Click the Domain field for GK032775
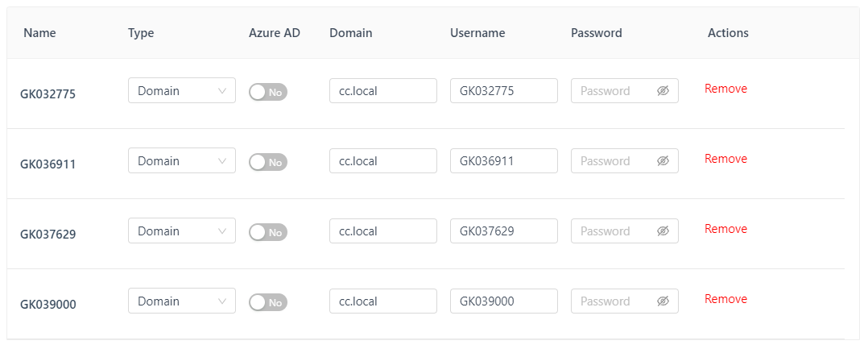The width and height of the screenshot is (868, 349). click(x=382, y=91)
